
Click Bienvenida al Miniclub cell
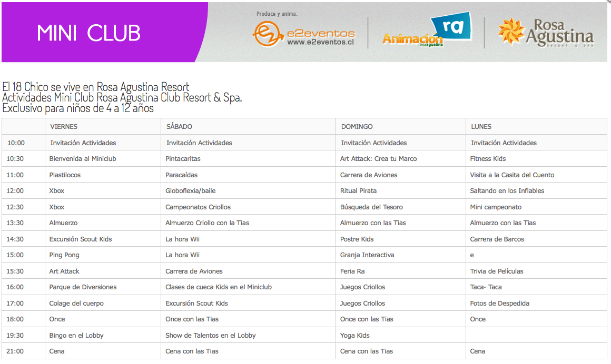click(x=83, y=159)
